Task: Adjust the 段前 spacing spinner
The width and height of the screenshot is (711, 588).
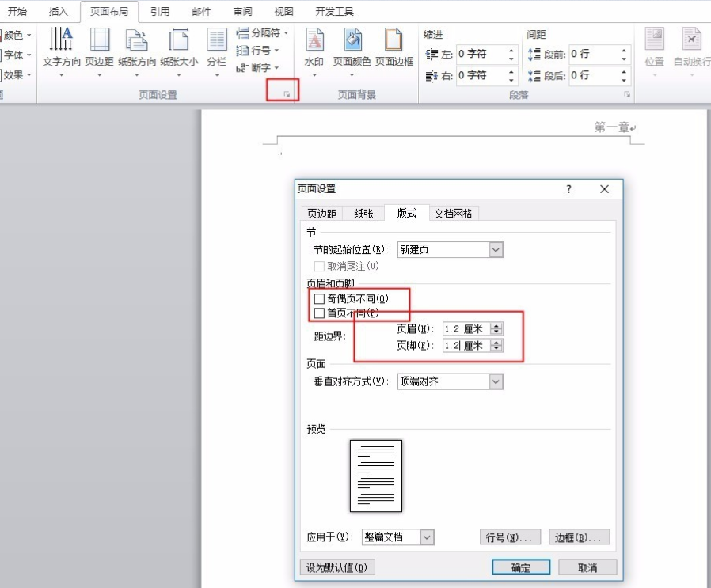Action: click(x=624, y=54)
